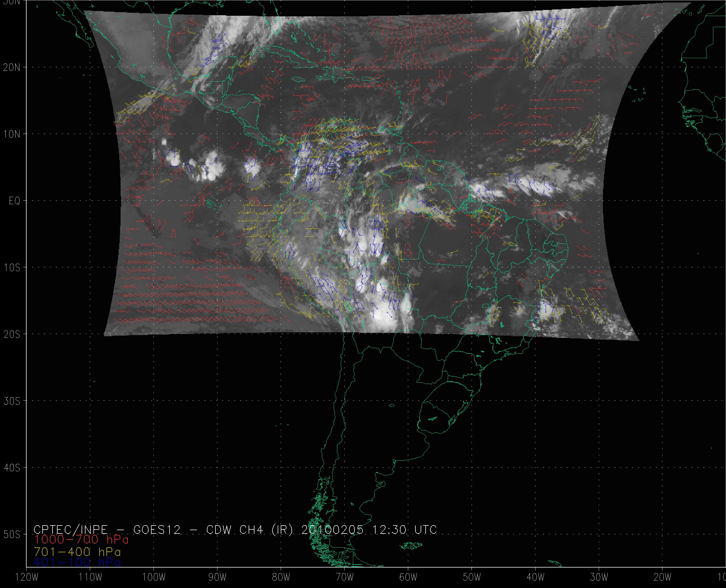
Task: Click the 120W longitude label
Action: (x=27, y=577)
